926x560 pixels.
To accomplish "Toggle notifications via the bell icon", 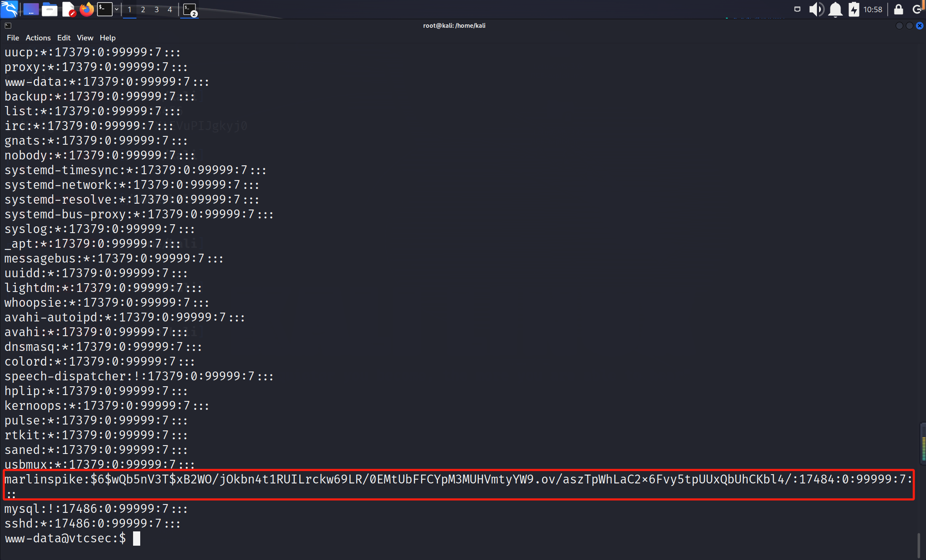I will point(835,9).
